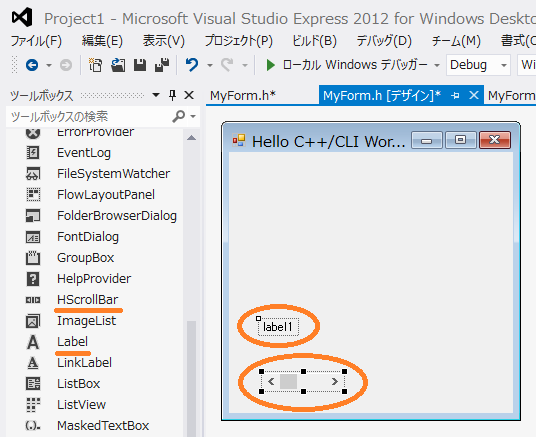Screen dimensions: 536x437
Task: Click the save all icon
Action: pyautogui.click(x=162, y=65)
